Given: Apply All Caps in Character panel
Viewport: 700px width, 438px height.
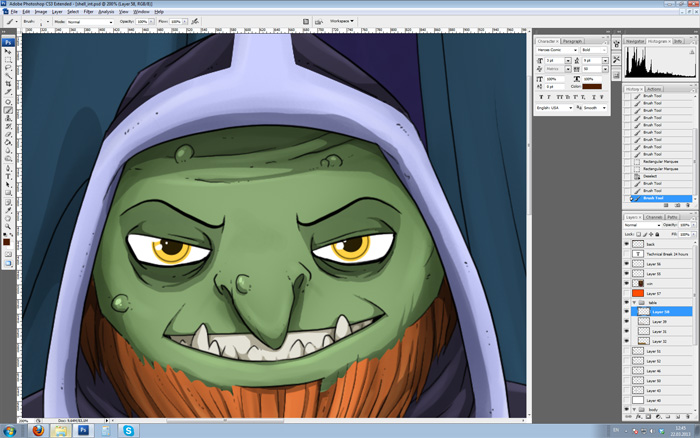Looking at the screenshot, I should coord(559,97).
